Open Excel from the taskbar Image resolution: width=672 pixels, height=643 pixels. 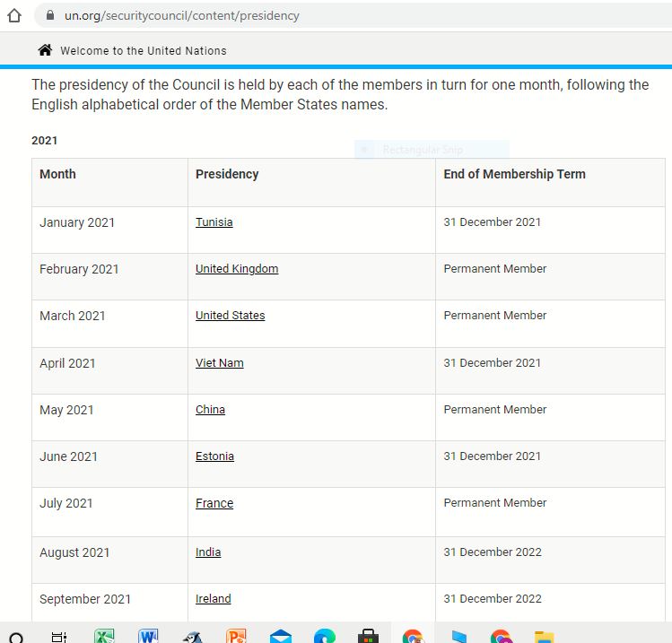click(x=104, y=635)
